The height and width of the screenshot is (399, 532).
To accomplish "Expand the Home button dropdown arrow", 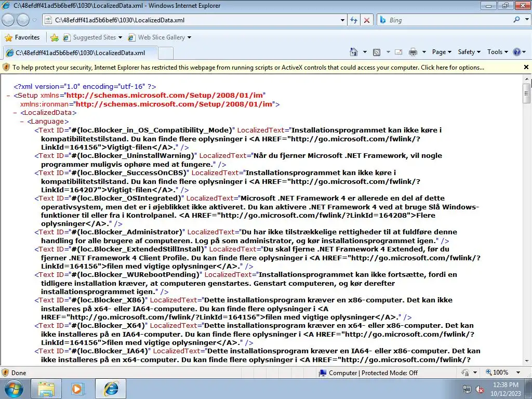I will [365, 52].
